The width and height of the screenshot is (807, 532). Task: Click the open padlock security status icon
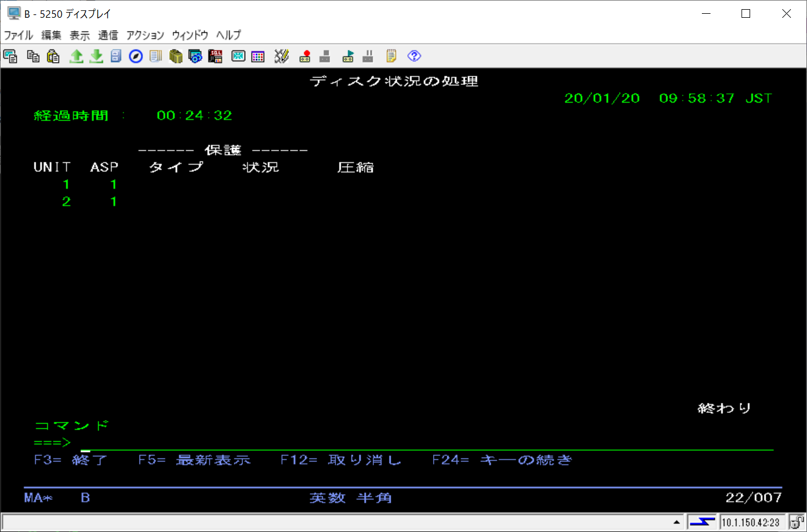[797, 522]
